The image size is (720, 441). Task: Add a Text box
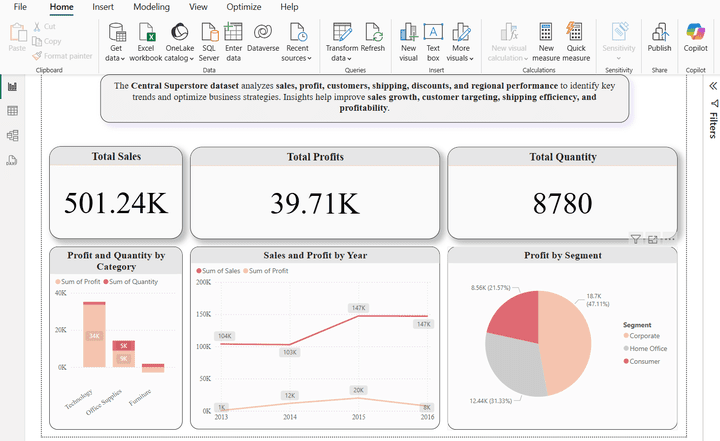click(433, 42)
